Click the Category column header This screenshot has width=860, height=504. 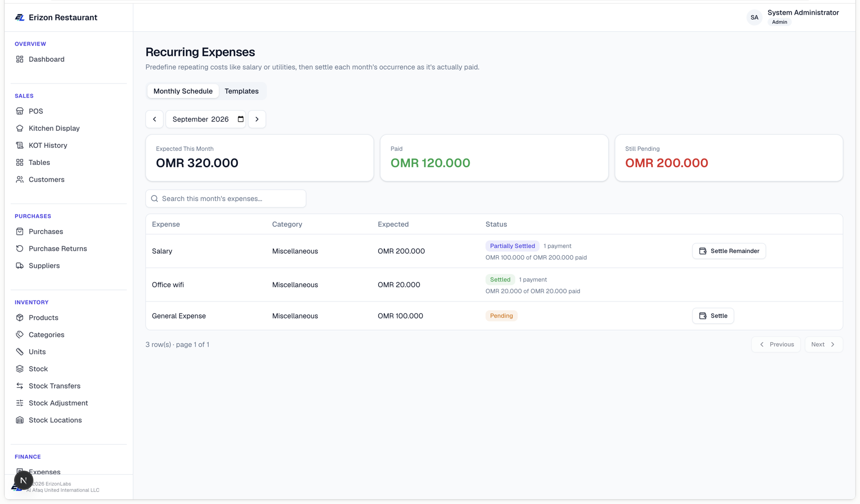click(287, 225)
